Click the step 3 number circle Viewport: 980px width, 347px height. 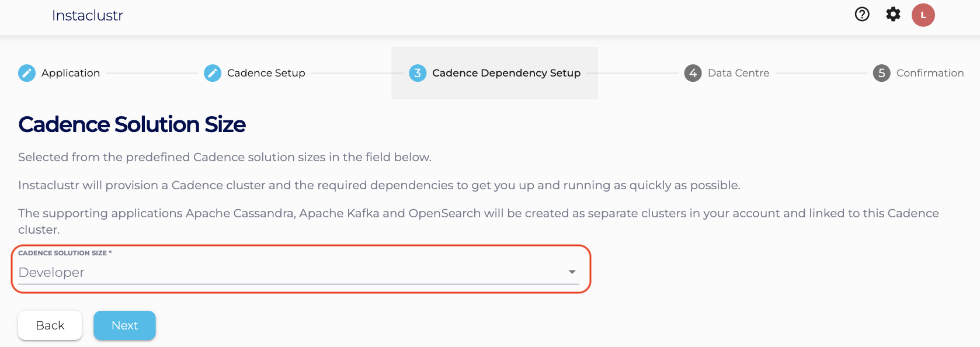click(x=418, y=73)
